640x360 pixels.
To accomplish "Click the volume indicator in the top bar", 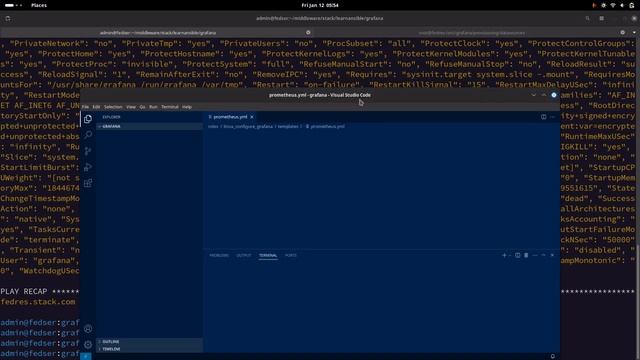I will click(622, 5).
